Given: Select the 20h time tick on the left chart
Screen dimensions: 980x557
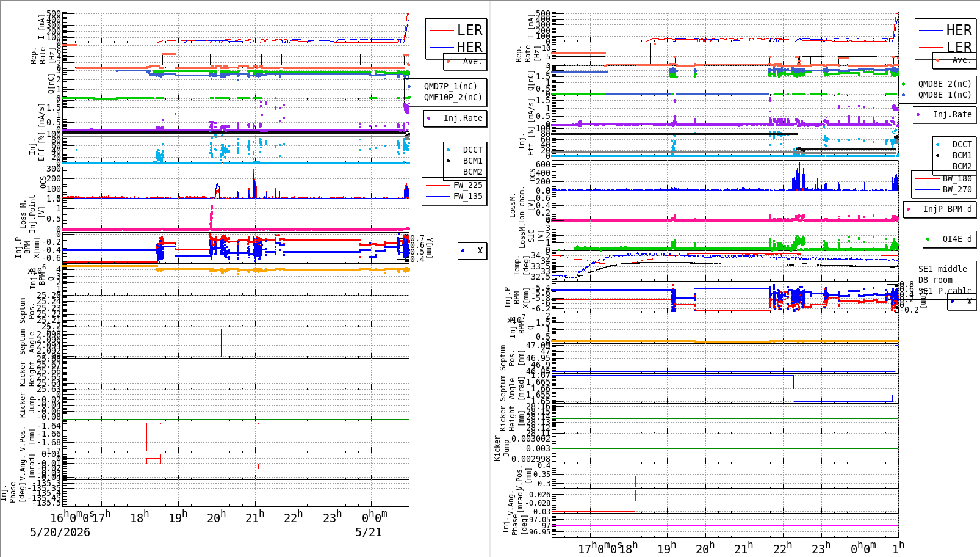Looking at the screenshot, I should pos(216,517).
